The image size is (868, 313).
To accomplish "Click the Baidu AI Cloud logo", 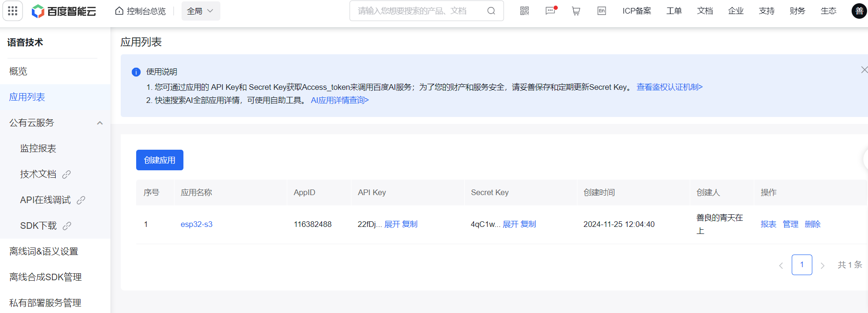I will (x=64, y=11).
